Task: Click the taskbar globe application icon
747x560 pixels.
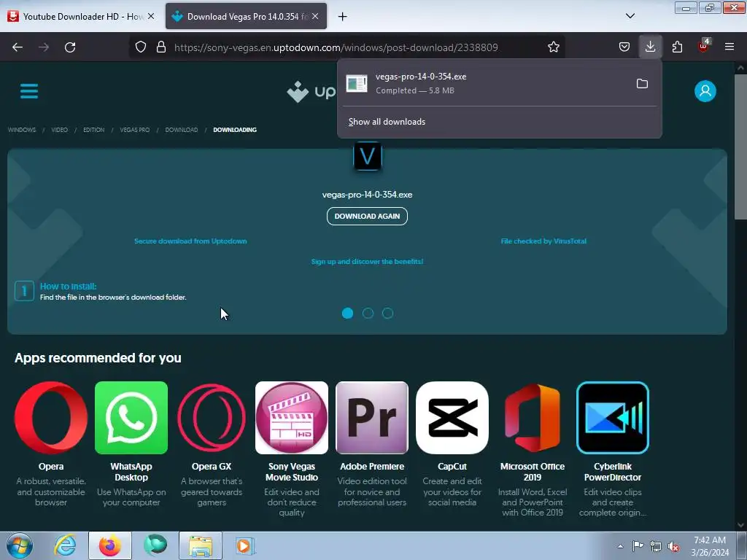Action: tap(156, 545)
